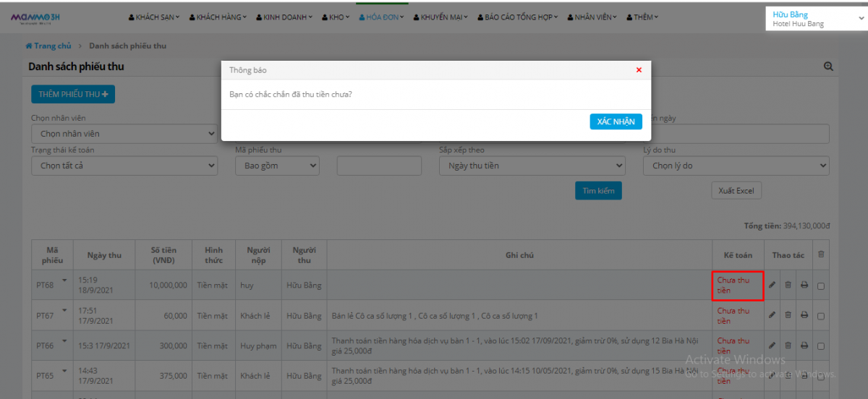
Task: Click the trash icon in table header
Action: pos(820,254)
